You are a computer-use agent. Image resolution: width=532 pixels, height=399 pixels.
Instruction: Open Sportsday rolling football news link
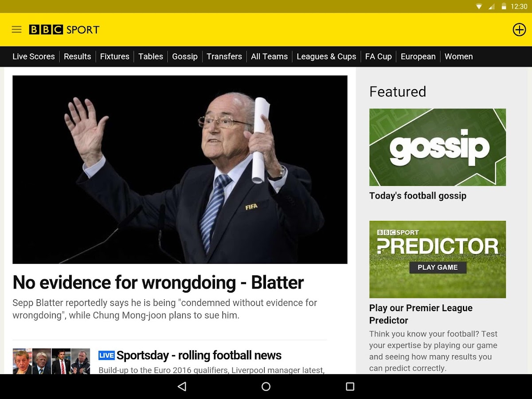click(x=199, y=355)
